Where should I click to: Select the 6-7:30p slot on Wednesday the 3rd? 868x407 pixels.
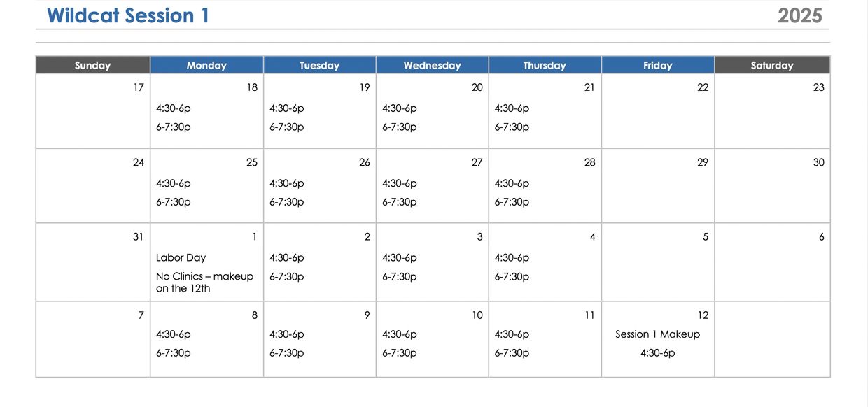click(399, 277)
